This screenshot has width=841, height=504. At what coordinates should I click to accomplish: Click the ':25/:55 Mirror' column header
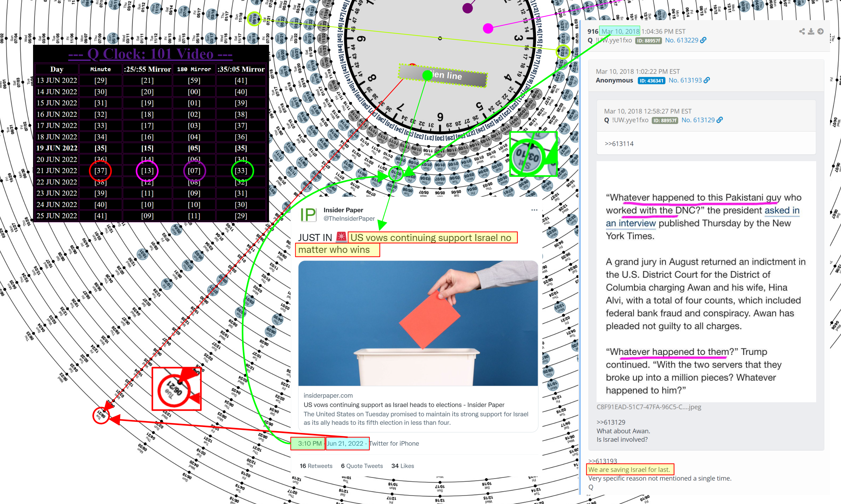pos(147,69)
